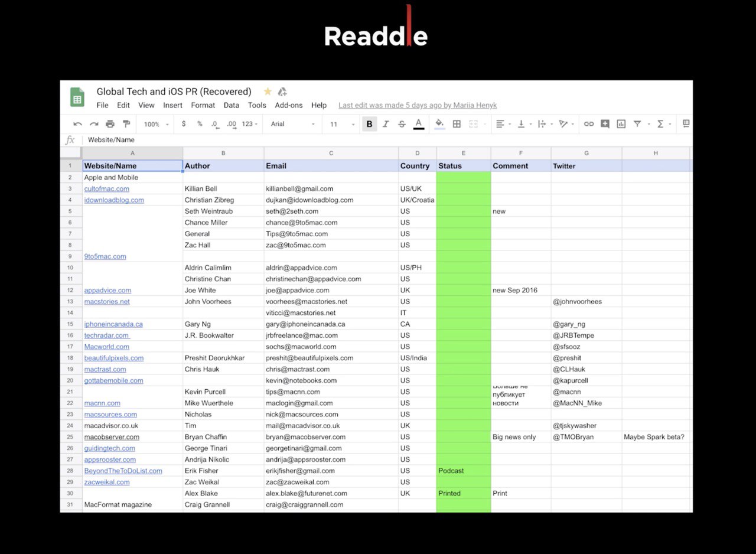This screenshot has width=756, height=554.
Task: Click the fx formula icon
Action: tap(70, 140)
